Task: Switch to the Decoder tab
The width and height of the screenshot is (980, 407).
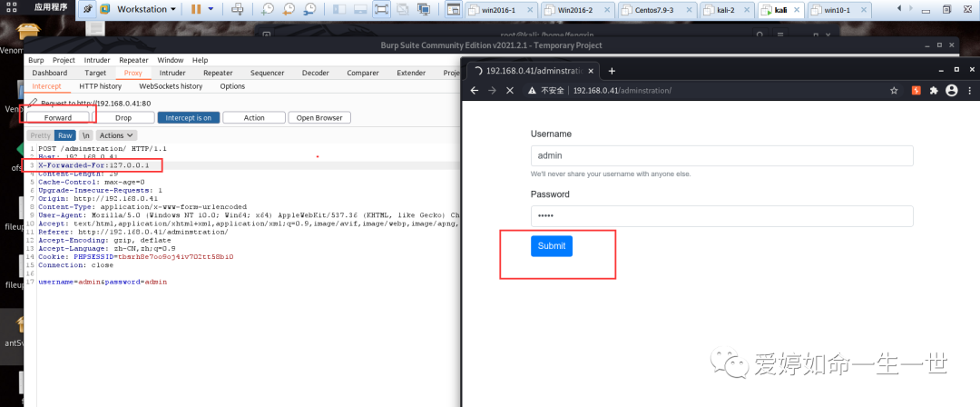Action: (x=316, y=73)
